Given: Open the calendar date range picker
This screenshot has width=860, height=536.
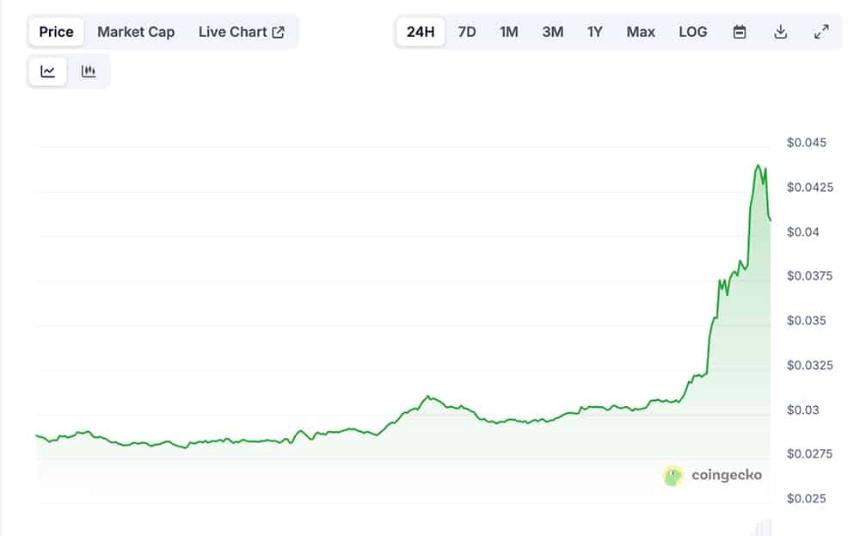Looking at the screenshot, I should [x=739, y=32].
